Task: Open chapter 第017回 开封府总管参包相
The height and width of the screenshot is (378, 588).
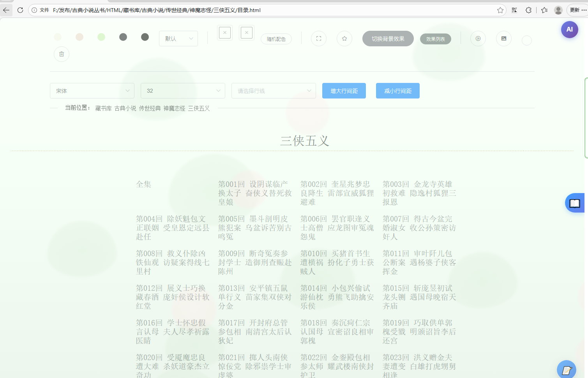Action: pyautogui.click(x=255, y=332)
